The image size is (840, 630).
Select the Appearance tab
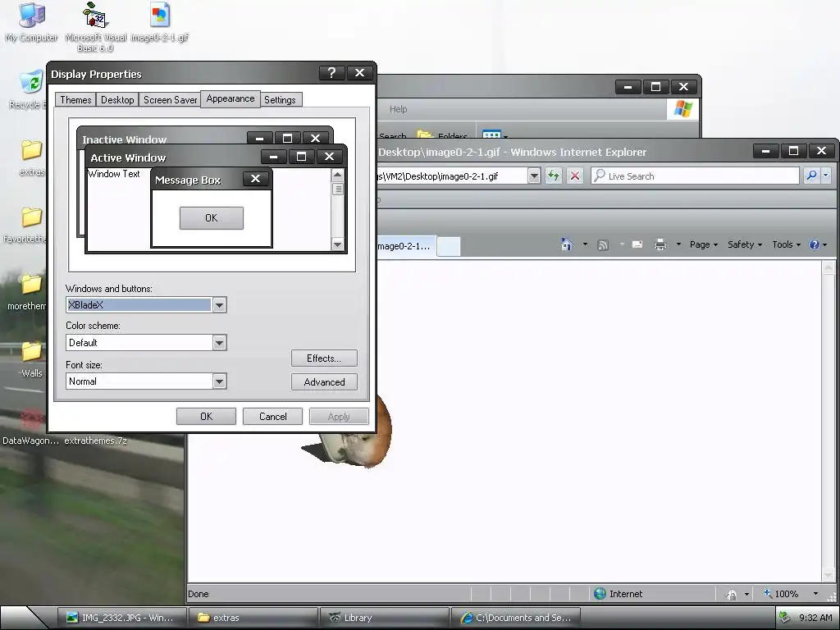coord(231,98)
